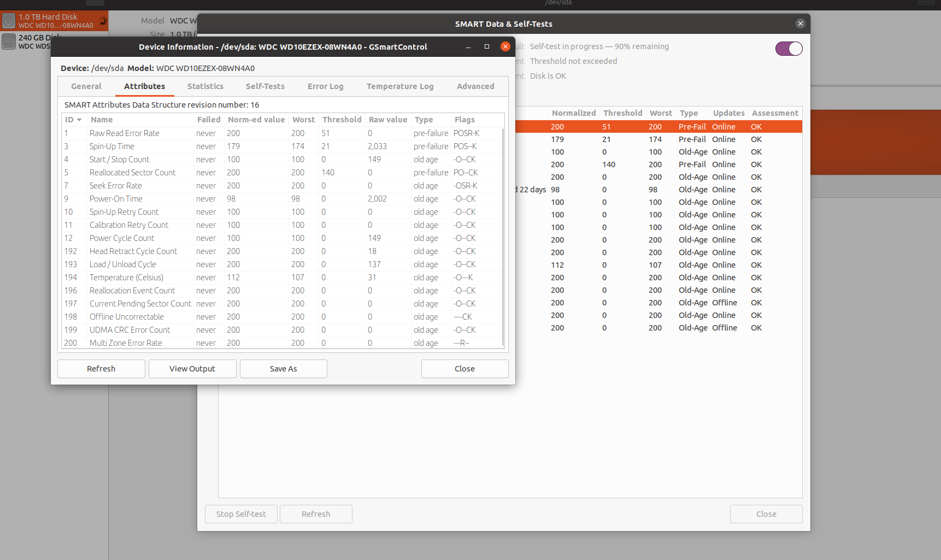
Task: Open the Error Log tab
Action: point(325,86)
